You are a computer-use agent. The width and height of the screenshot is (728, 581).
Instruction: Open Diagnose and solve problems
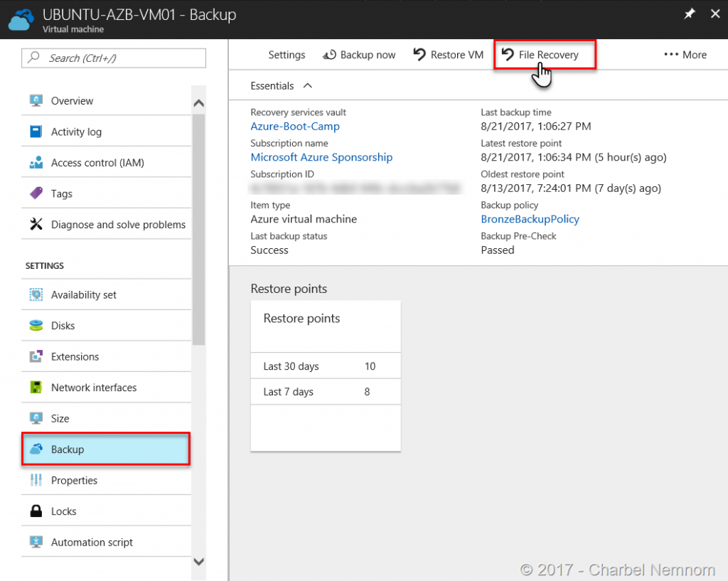107,224
